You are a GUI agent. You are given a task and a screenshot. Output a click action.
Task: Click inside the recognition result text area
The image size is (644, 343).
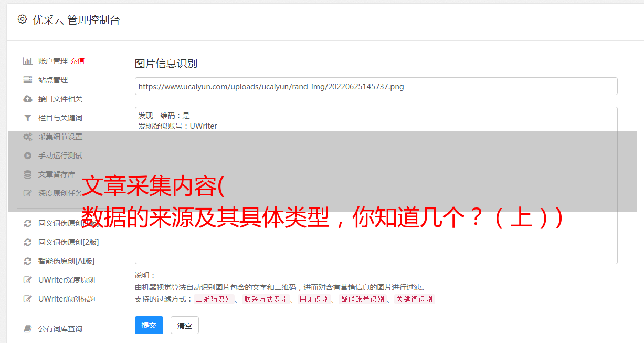click(x=376, y=185)
